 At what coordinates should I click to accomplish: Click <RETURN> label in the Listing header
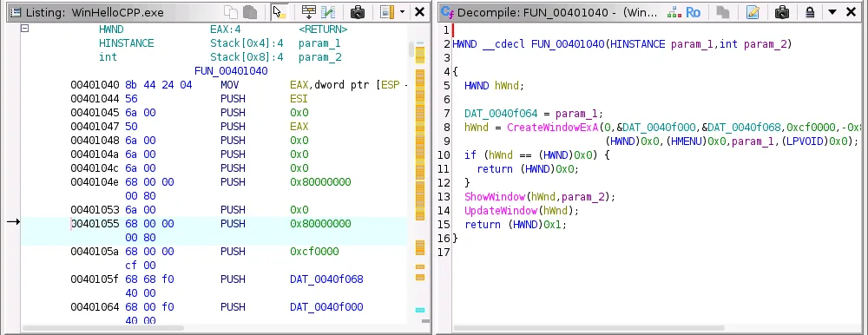(x=323, y=30)
